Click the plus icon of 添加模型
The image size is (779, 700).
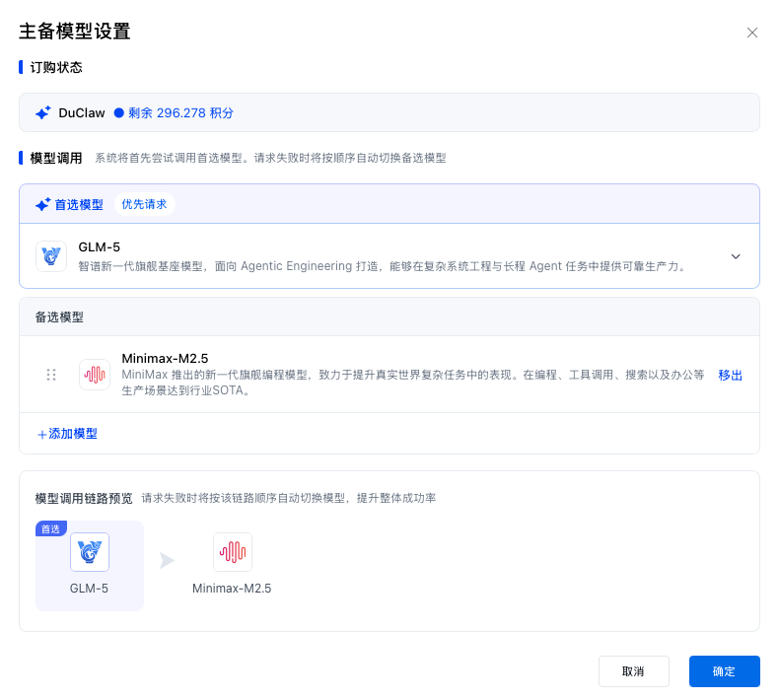coord(41,434)
